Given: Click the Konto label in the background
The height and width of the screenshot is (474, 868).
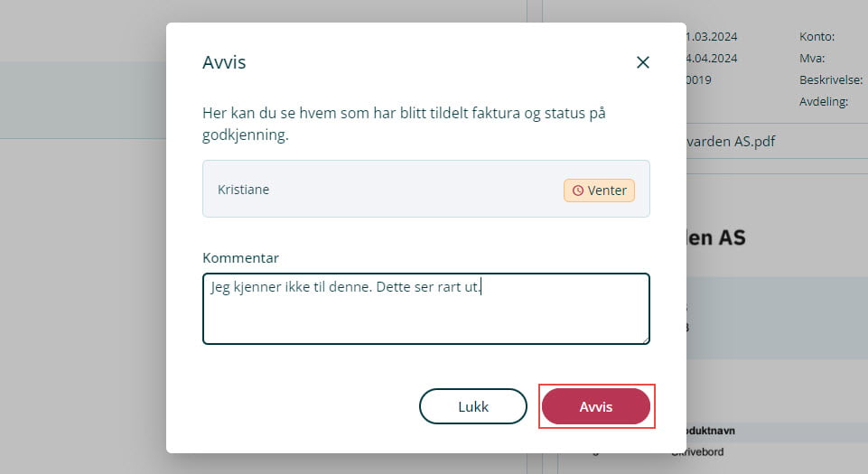Looking at the screenshot, I should pos(817,36).
